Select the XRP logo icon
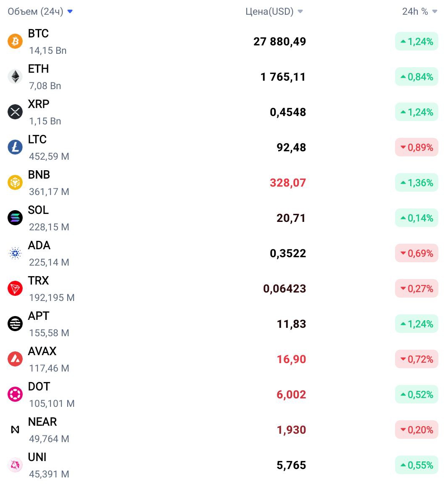 [x=15, y=112]
